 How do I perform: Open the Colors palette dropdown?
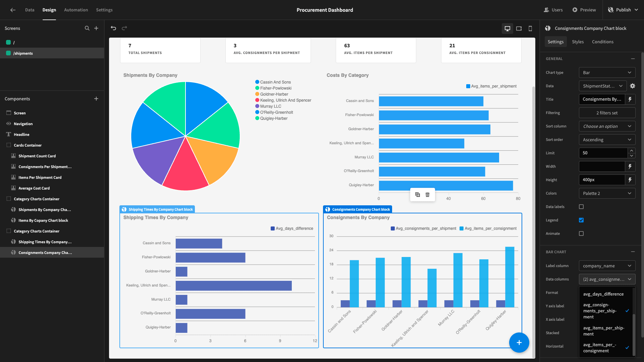(607, 193)
